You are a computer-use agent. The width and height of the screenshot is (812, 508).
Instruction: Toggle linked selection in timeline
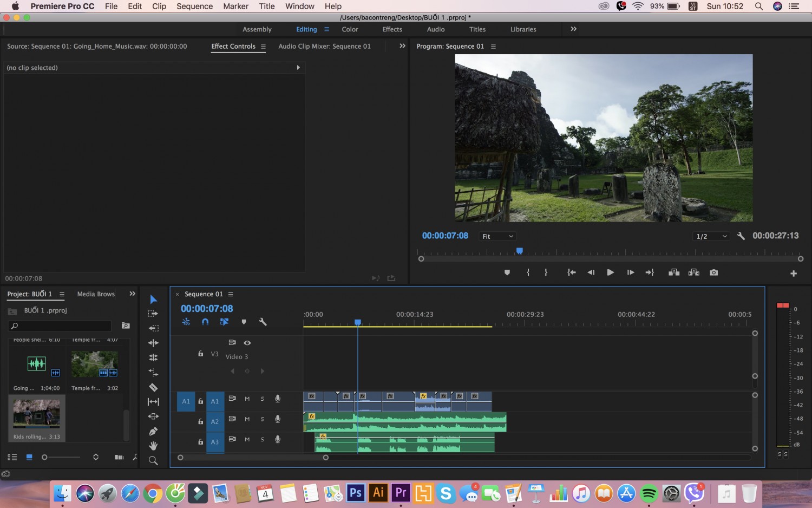coord(224,322)
